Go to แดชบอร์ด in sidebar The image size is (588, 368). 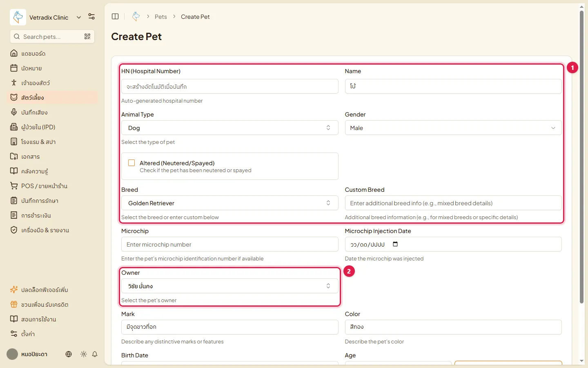[x=52, y=54]
